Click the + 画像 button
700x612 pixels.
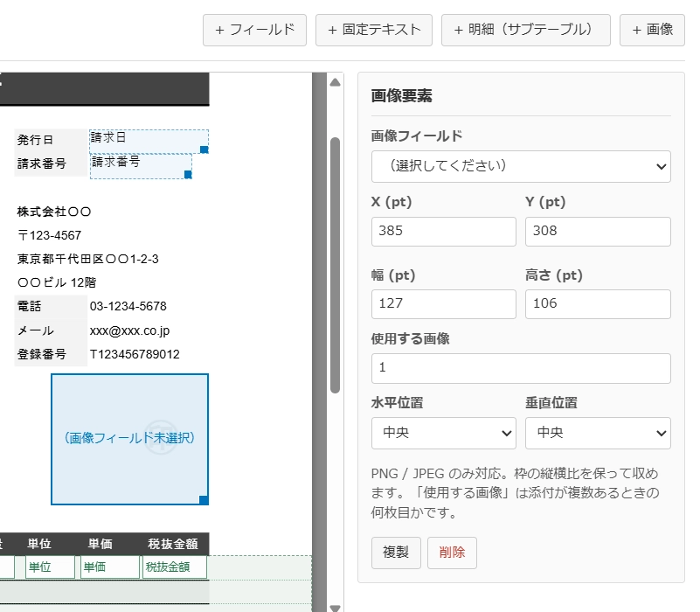pos(652,30)
